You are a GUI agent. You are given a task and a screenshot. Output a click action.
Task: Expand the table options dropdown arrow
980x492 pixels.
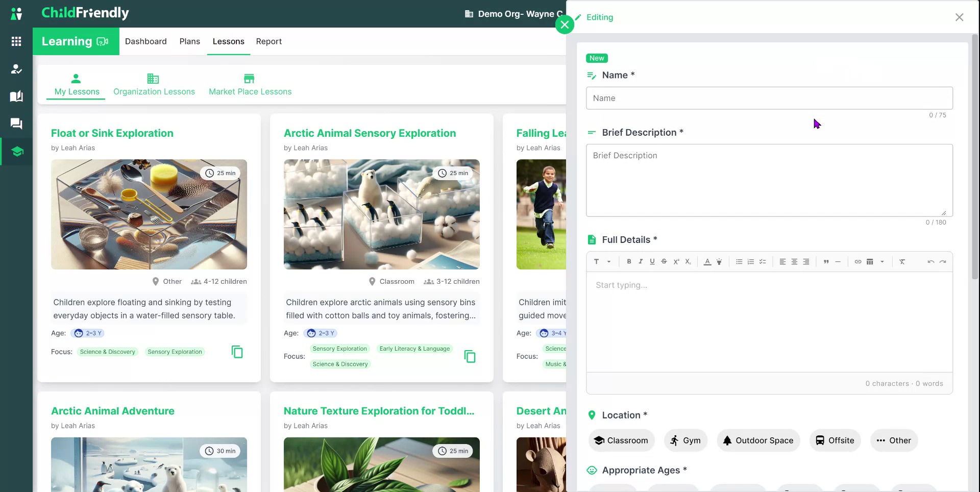click(x=882, y=262)
